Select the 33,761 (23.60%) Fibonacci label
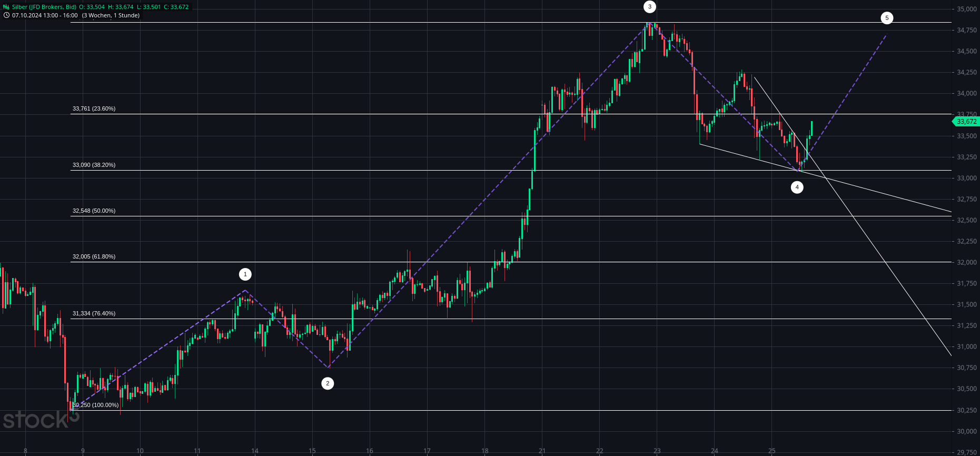 click(94, 109)
